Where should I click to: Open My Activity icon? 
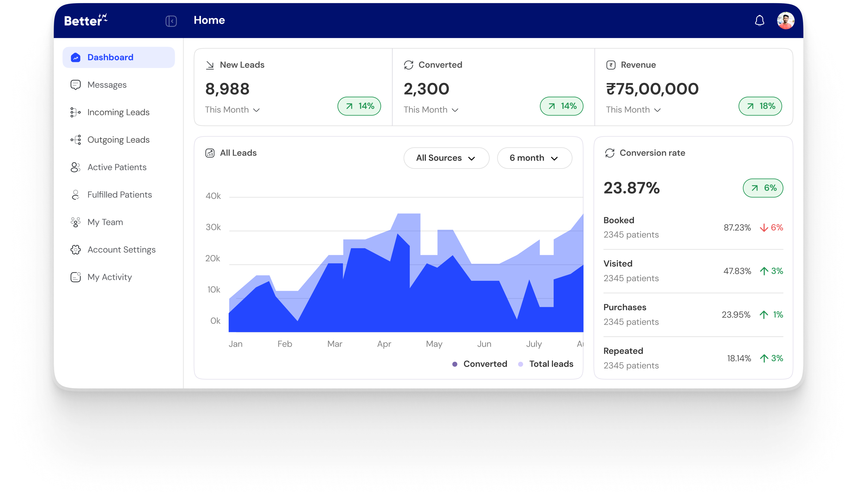click(75, 277)
